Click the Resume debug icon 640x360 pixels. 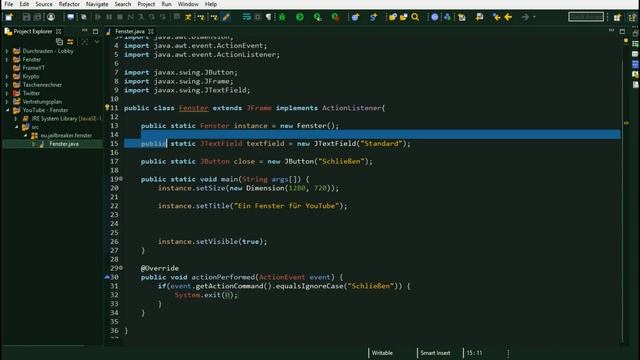[x=98, y=17]
